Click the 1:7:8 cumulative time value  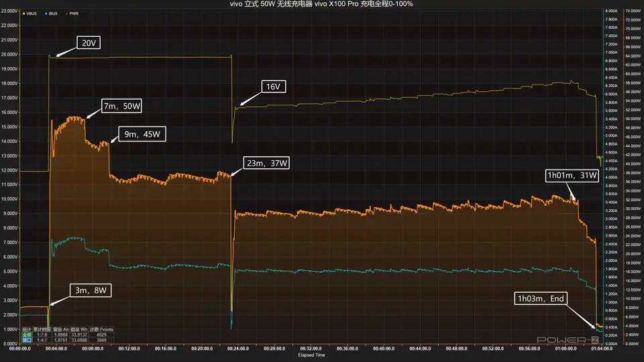42,335
